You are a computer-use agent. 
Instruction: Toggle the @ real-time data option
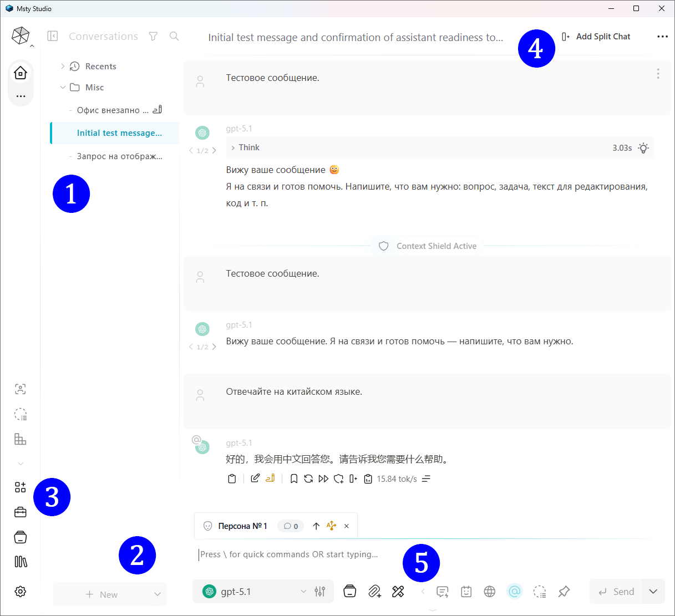coord(515,592)
